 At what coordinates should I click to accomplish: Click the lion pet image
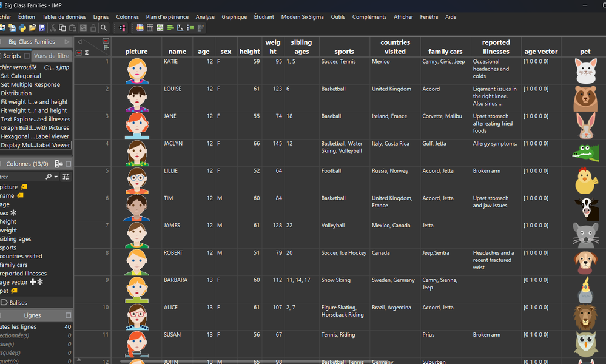585,317
